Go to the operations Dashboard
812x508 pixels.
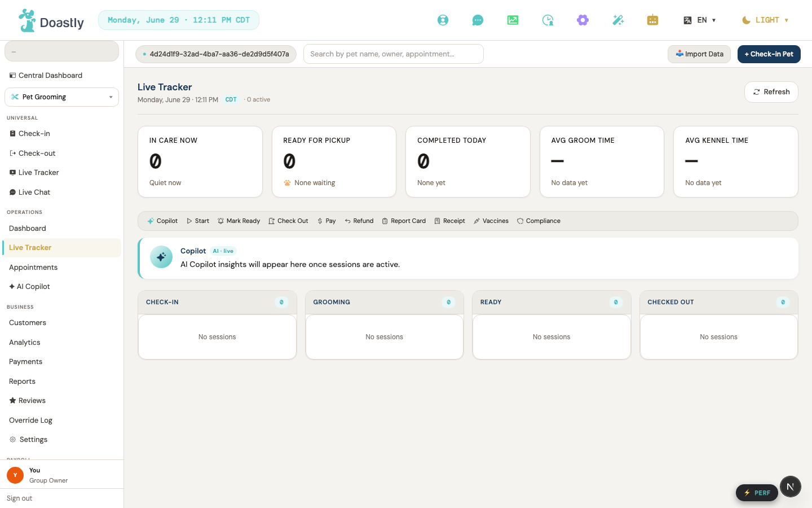pos(62,229)
